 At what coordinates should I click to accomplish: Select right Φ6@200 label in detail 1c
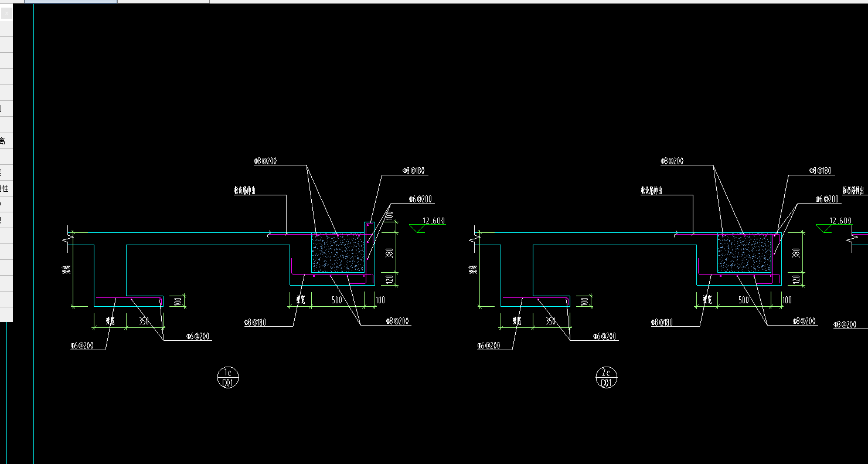tap(420, 199)
